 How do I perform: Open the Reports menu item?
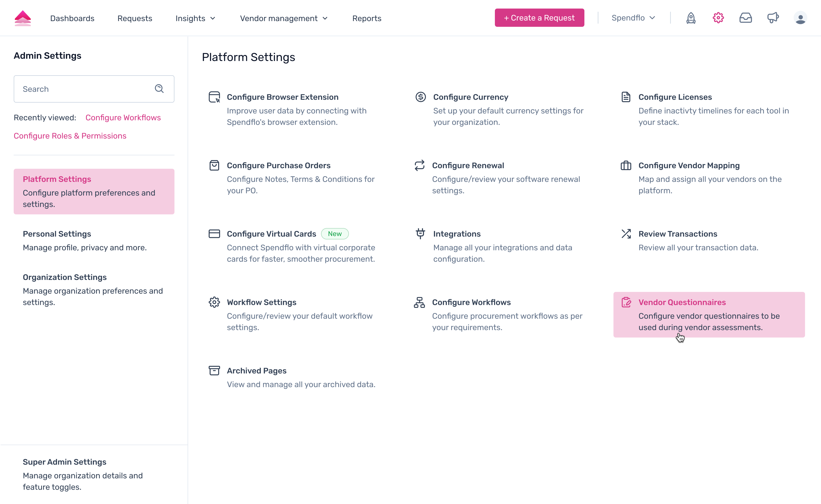click(367, 18)
